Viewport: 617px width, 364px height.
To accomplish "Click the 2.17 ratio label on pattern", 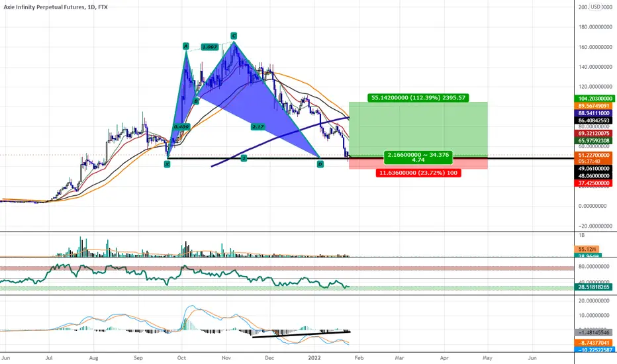I will click(258, 126).
